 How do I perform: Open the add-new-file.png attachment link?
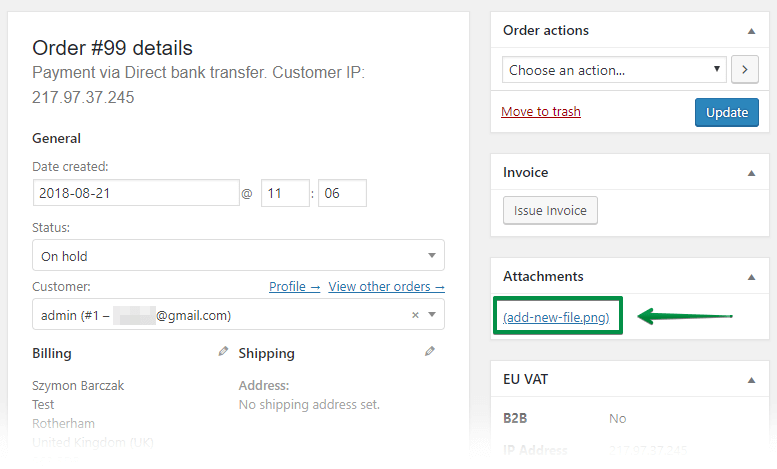556,317
